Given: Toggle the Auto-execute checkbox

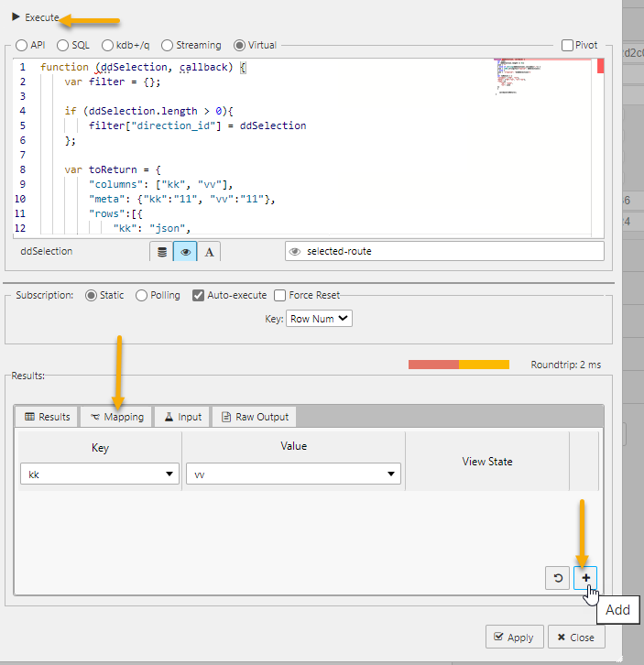Looking at the screenshot, I should [x=198, y=295].
